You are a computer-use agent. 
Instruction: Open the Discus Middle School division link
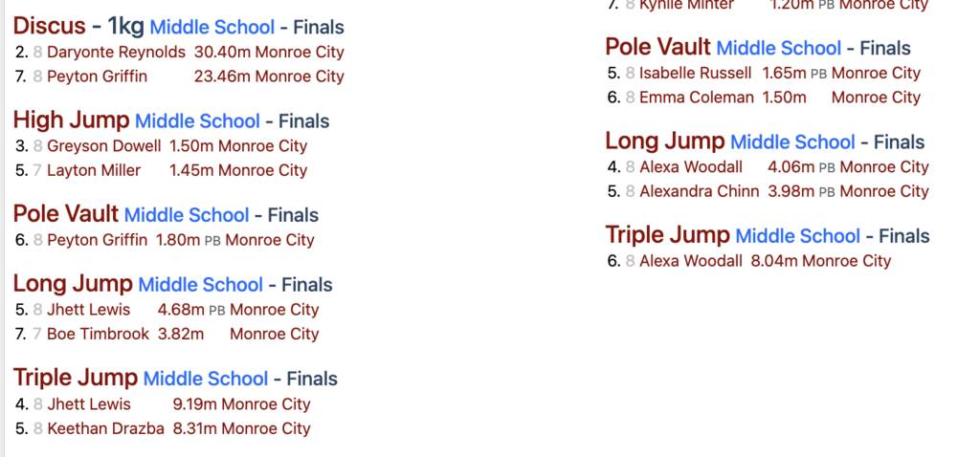point(212,28)
